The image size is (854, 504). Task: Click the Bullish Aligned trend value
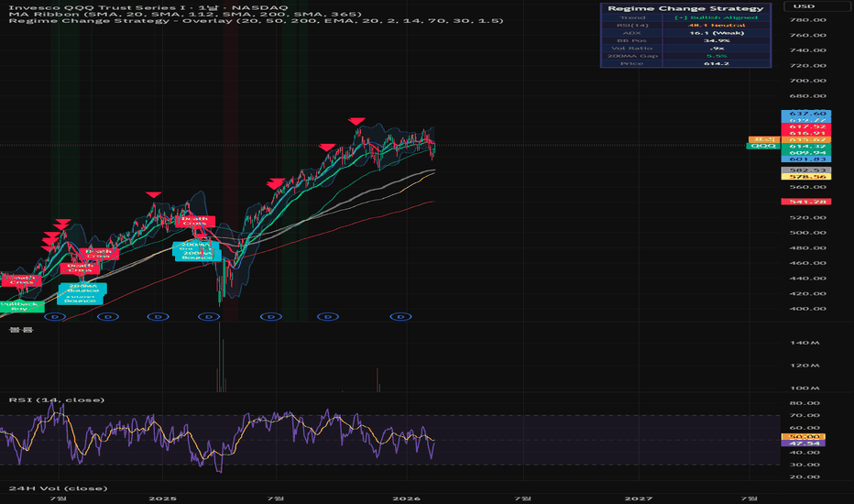coord(717,17)
